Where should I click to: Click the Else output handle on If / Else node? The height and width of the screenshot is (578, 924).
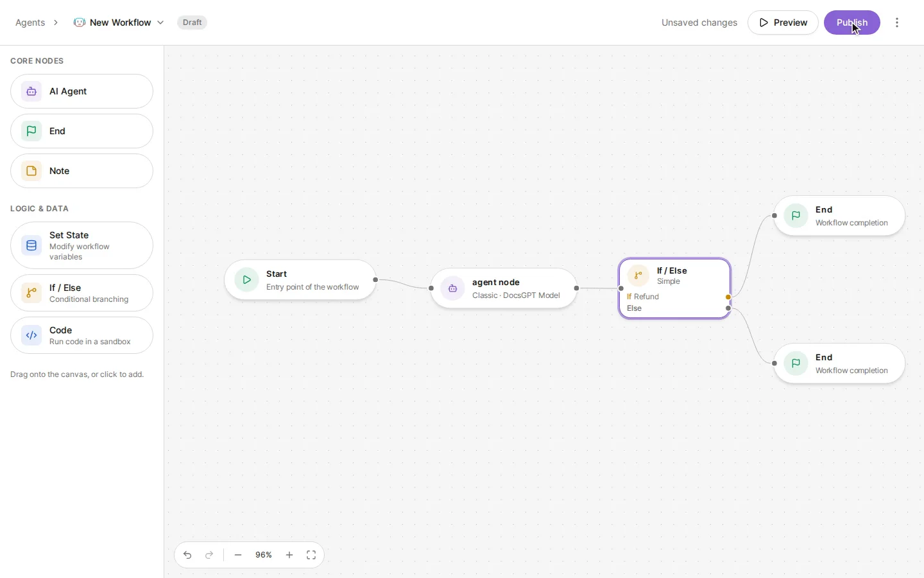tap(729, 309)
